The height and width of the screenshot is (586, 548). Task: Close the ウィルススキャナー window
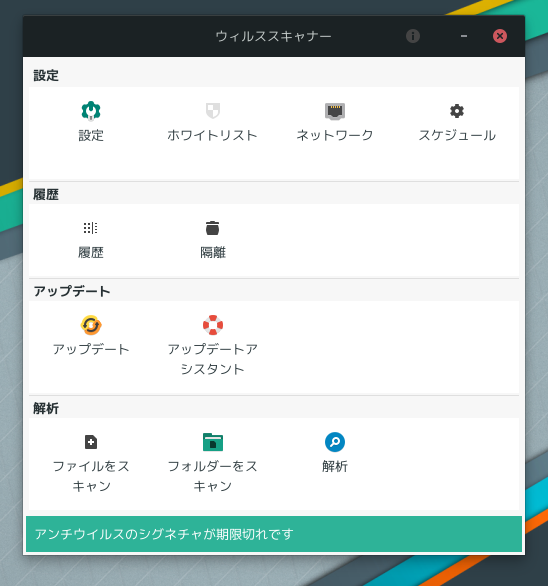coord(500,36)
